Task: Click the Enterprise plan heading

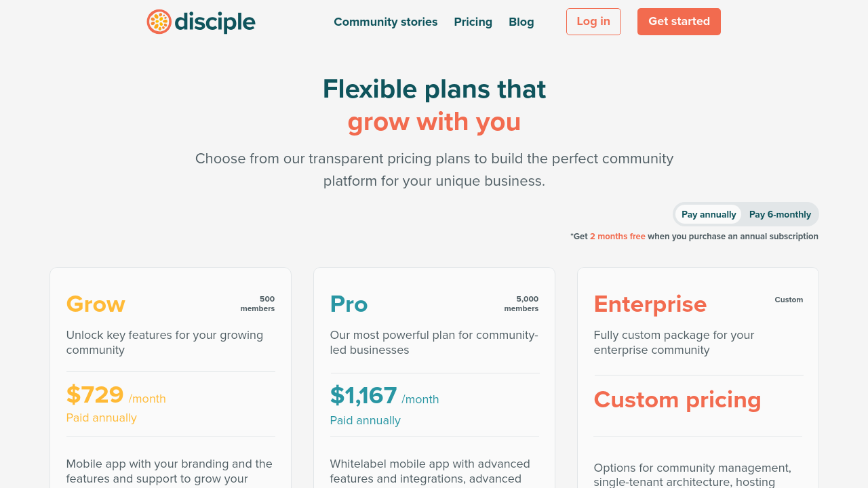Action: click(650, 304)
